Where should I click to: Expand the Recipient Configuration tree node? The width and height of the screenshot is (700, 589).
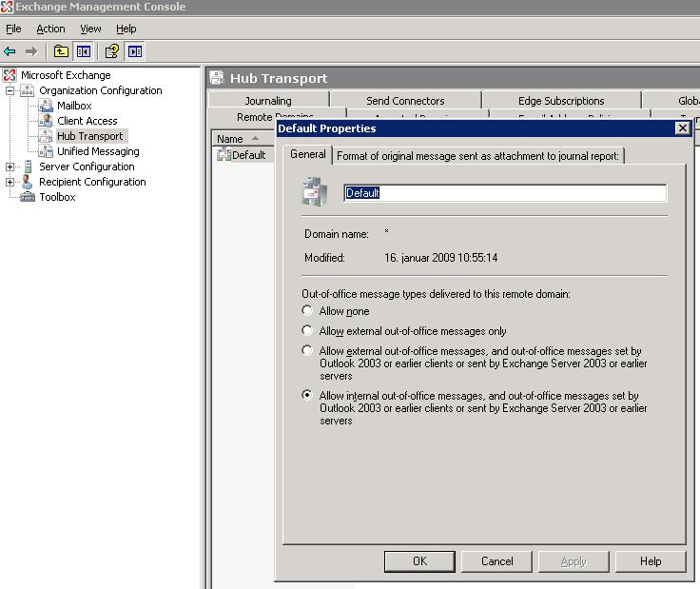pyautogui.click(x=10, y=182)
